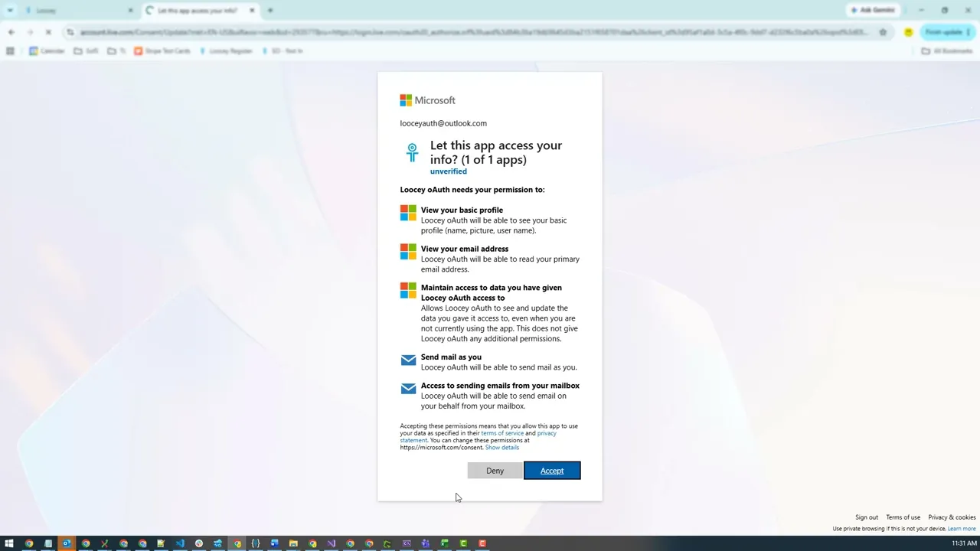Open the terms of service link

(502, 433)
